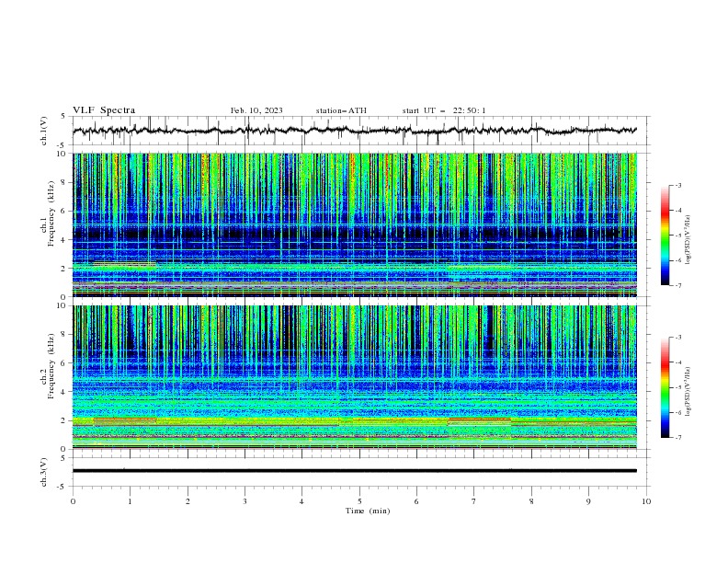Click the ch.3 black voltage trace
Viewport: 728px width, 563px height.
[x=355, y=471]
